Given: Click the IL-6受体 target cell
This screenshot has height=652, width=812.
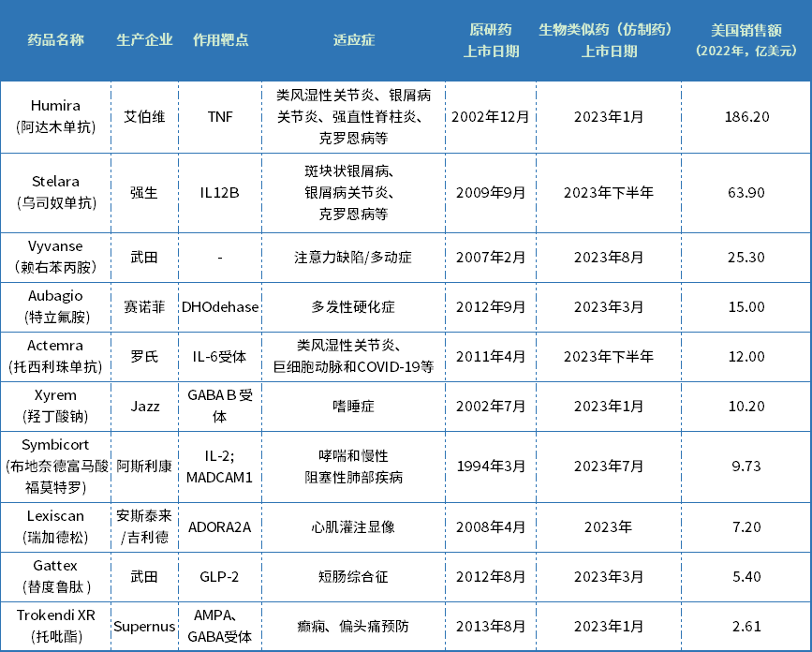Looking at the screenshot, I should coord(219,356).
